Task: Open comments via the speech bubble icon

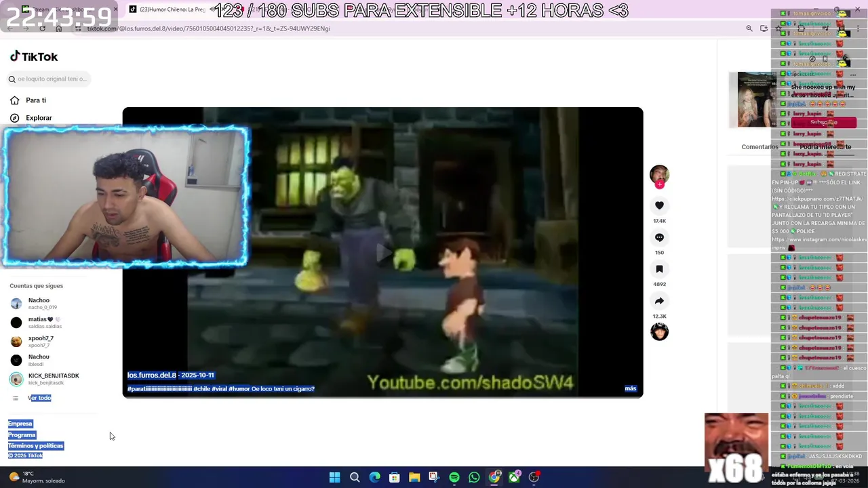Action: (x=659, y=237)
